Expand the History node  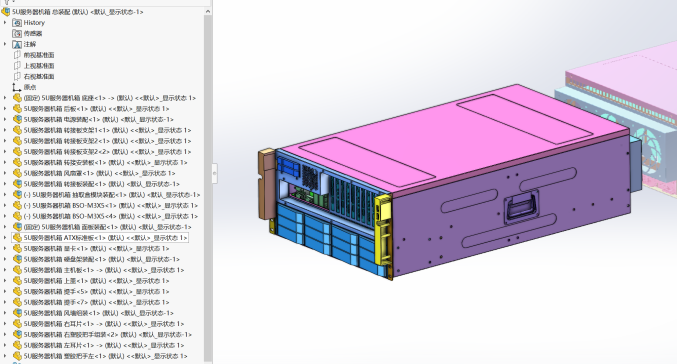tap(5, 22)
